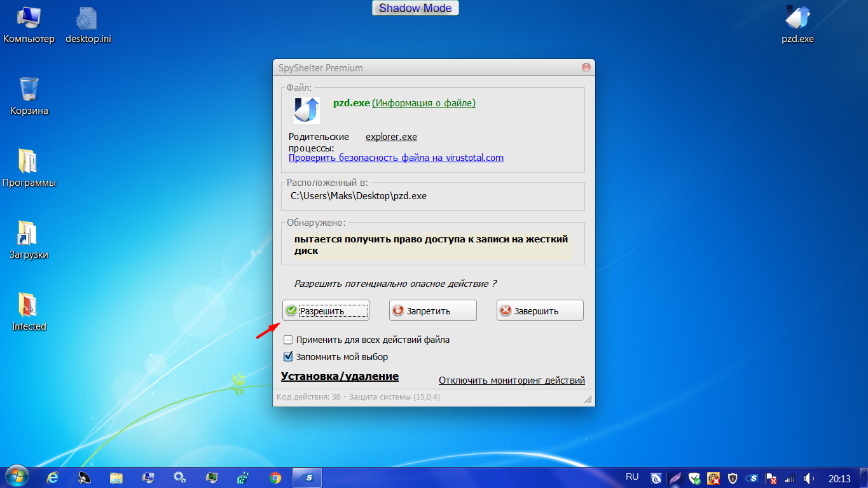Click the dialog resize grip
This screenshot has width=868, height=488.
[588, 400]
